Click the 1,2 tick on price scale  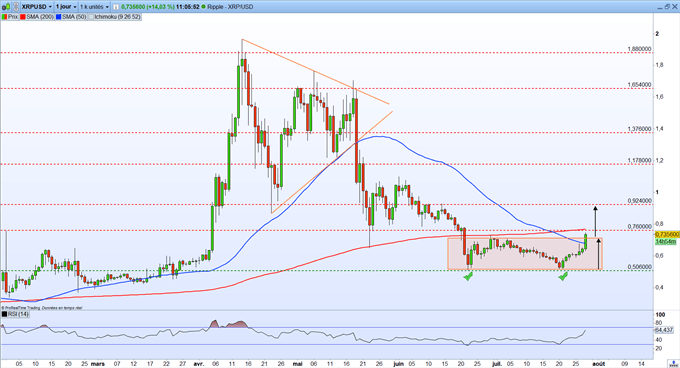pyautogui.click(x=659, y=160)
